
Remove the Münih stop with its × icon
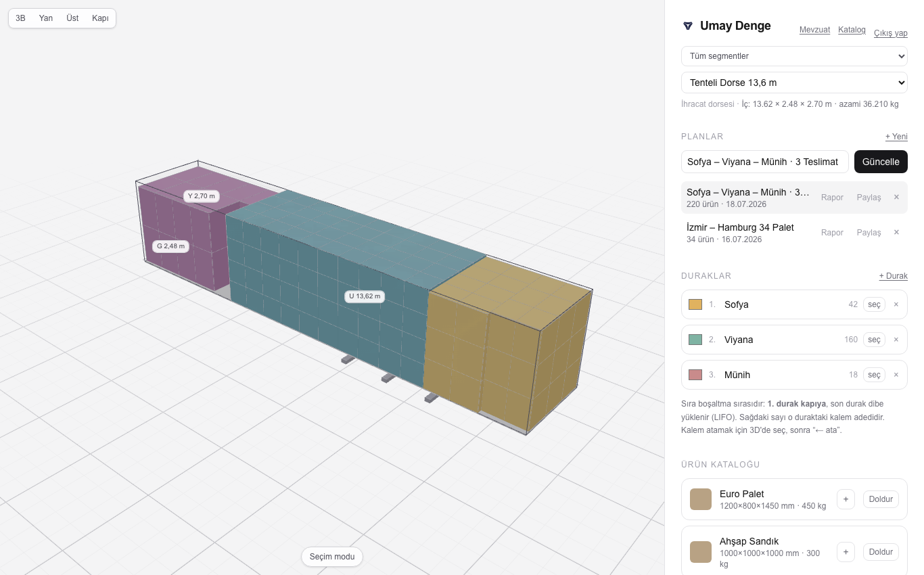point(896,375)
